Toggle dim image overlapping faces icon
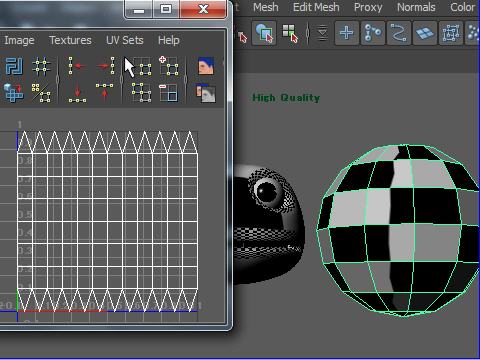Image resolution: width=480 pixels, height=360 pixels. pos(206,93)
